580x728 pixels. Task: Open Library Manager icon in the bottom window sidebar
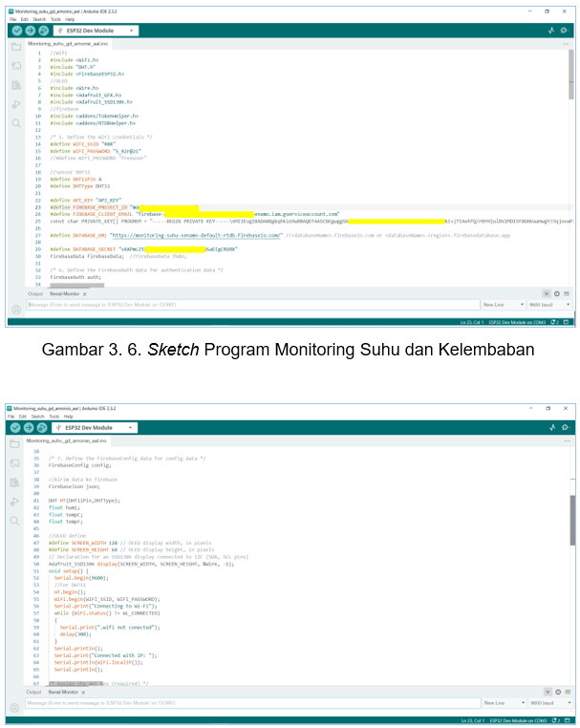point(15,482)
